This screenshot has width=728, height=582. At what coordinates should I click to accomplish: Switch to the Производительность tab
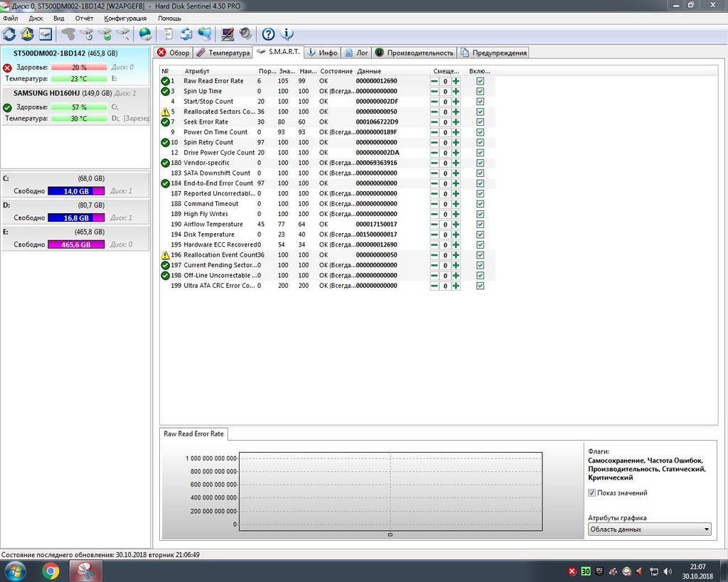pyautogui.click(x=414, y=53)
